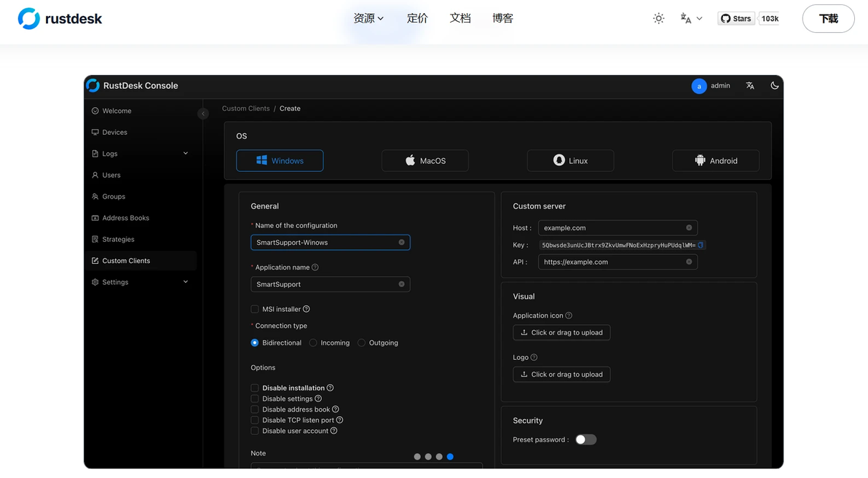Viewport: 868px width, 478px height.
Task: Collapse the console sidebar arrow
Action: [203, 114]
